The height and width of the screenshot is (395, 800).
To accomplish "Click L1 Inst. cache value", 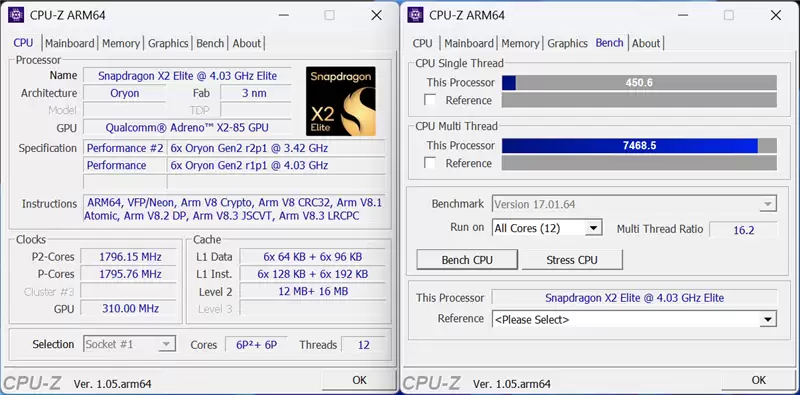I will point(313,274).
